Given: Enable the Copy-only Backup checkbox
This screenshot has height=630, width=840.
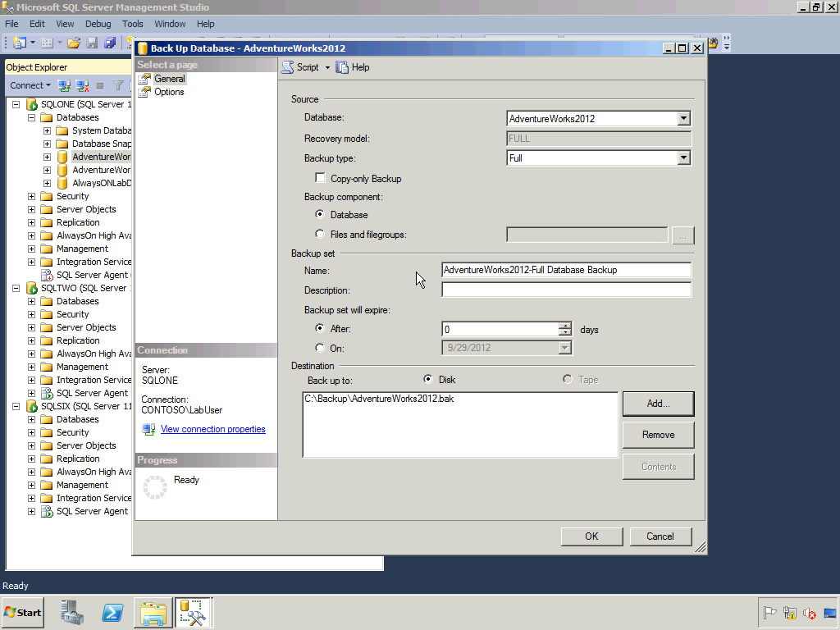Looking at the screenshot, I should (x=320, y=177).
